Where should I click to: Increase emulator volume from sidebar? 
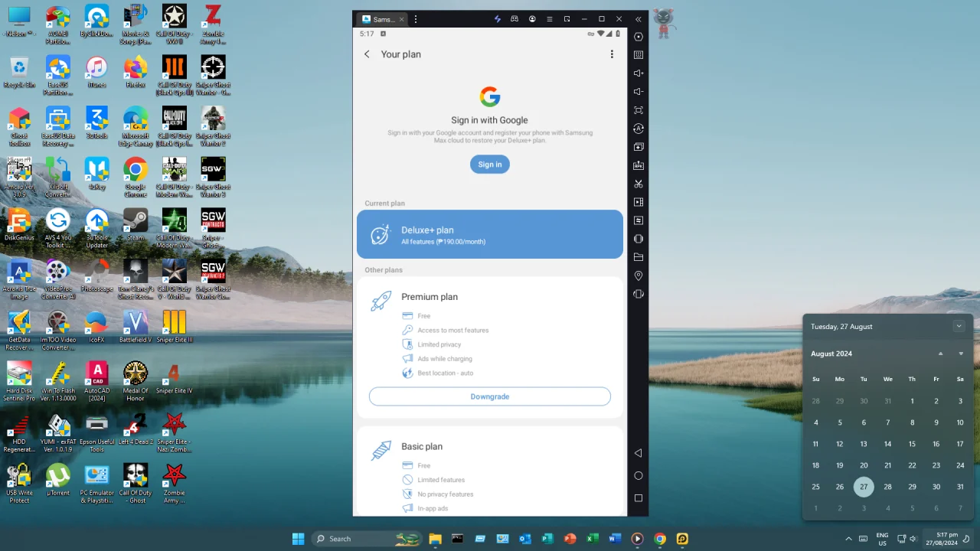pos(639,73)
